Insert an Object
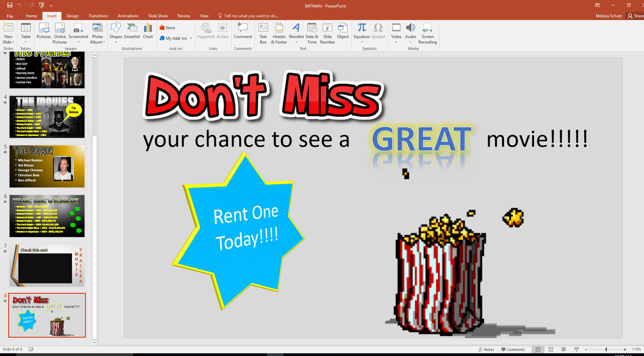 click(x=343, y=30)
